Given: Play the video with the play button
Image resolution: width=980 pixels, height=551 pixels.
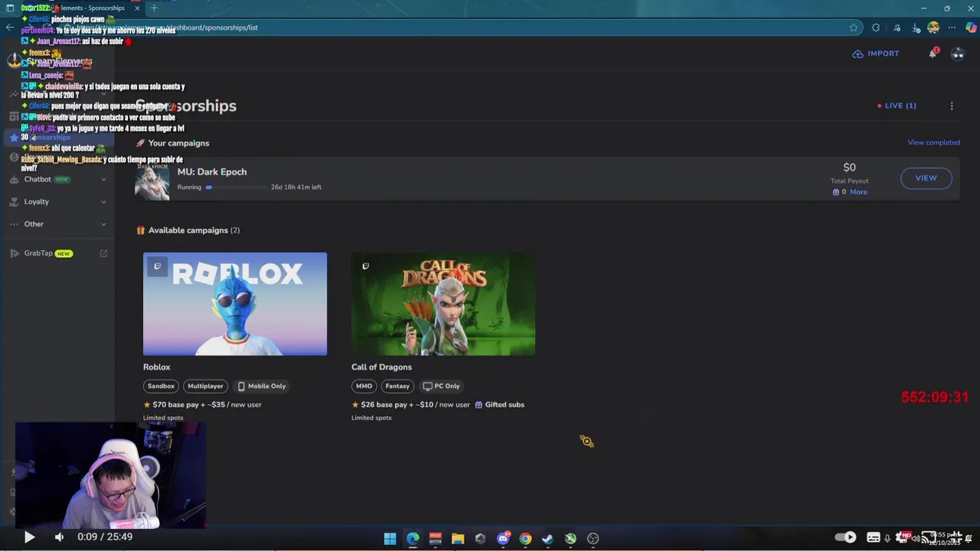Looking at the screenshot, I should 29,537.
